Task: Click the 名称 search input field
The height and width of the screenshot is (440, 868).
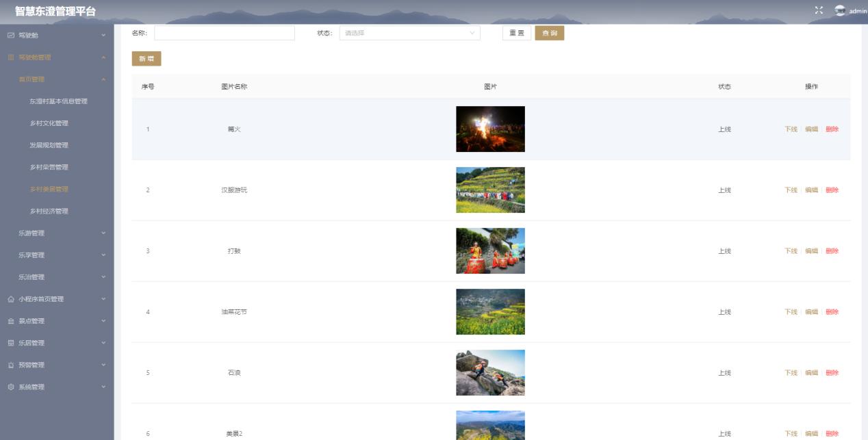Action: click(225, 33)
